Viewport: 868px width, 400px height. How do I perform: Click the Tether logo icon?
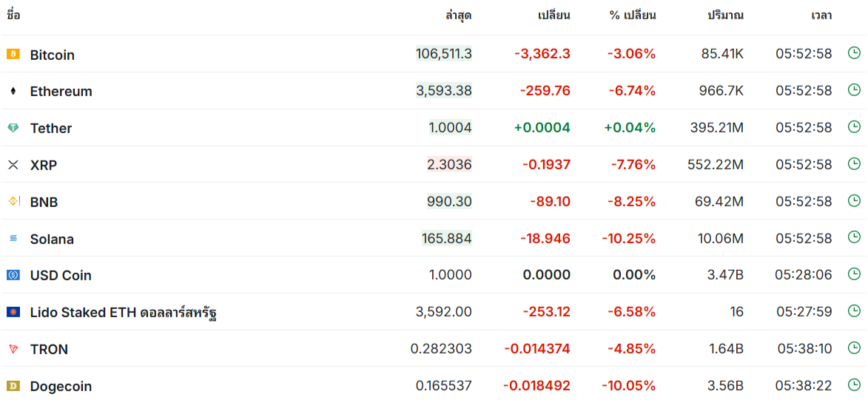click(x=13, y=128)
